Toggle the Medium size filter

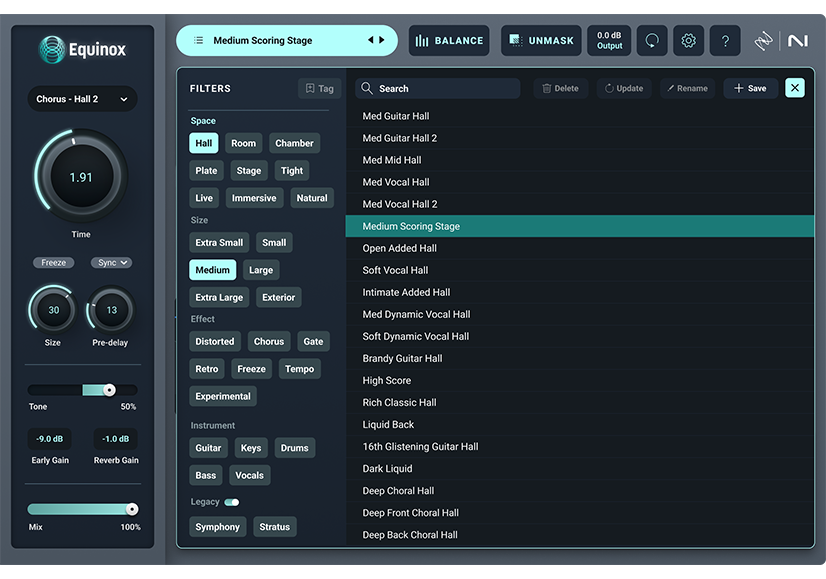212,270
